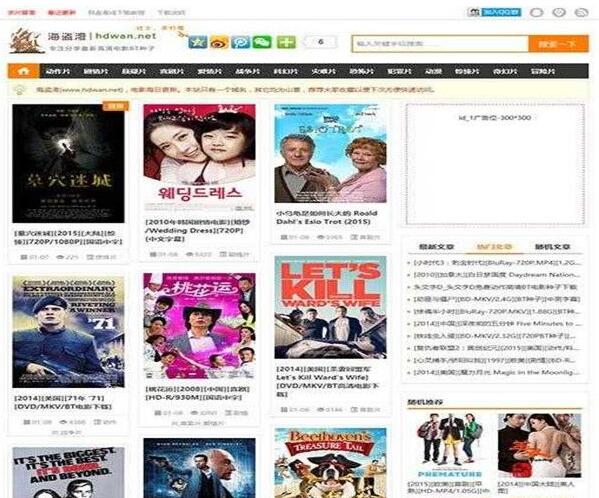Click the orange home icon in the navigation bar
Screen dimensions: 599x498
[24, 71]
